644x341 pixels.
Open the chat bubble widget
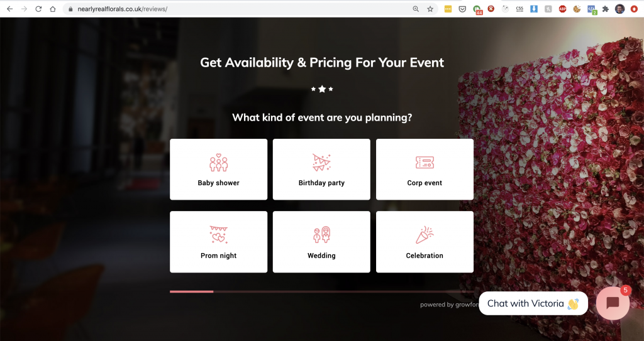click(x=613, y=303)
